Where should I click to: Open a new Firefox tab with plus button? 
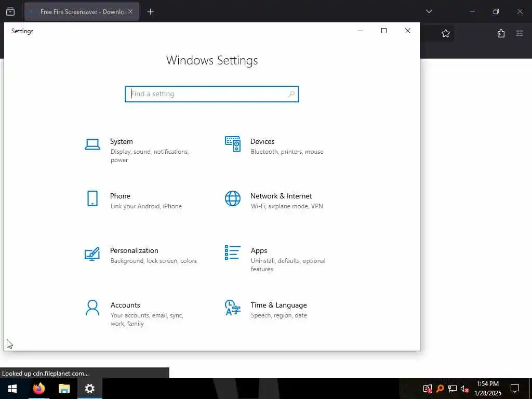click(150, 12)
